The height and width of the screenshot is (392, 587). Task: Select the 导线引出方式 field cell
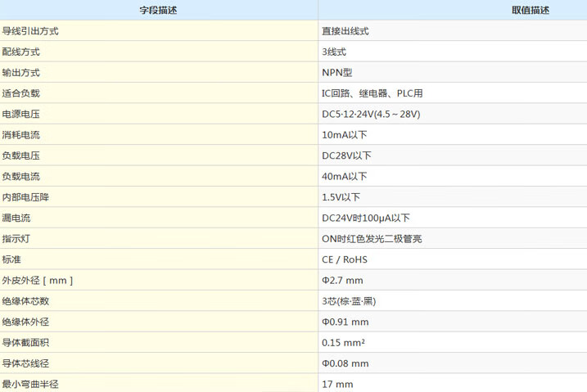[31, 31]
